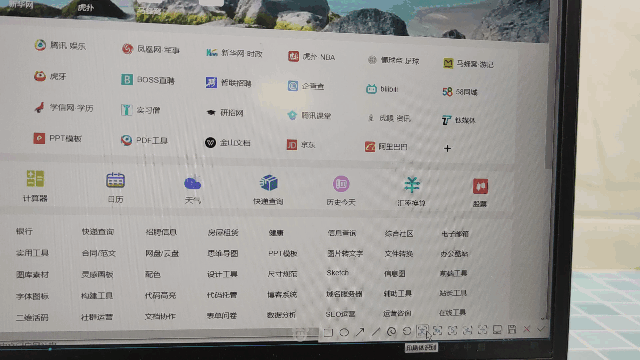Undo the last screenshot annotation
The image size is (640, 360).
tap(407, 331)
